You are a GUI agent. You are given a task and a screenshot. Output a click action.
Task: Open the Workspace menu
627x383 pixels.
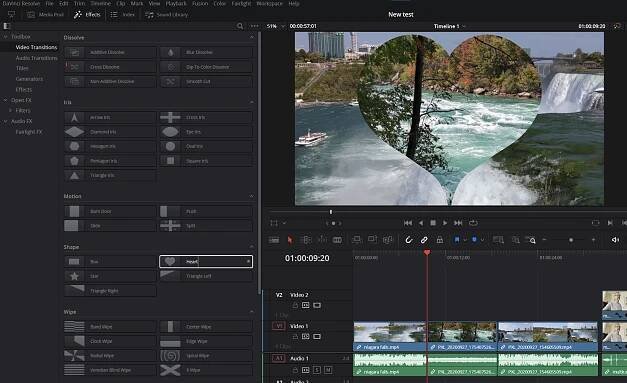(269, 3)
